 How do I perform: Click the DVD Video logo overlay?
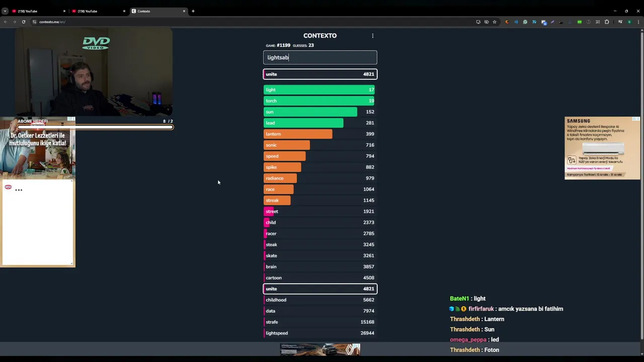click(x=96, y=43)
